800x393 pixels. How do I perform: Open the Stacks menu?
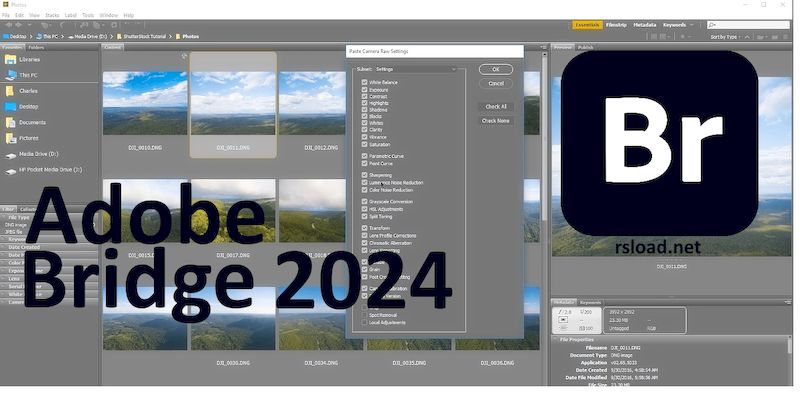point(52,15)
